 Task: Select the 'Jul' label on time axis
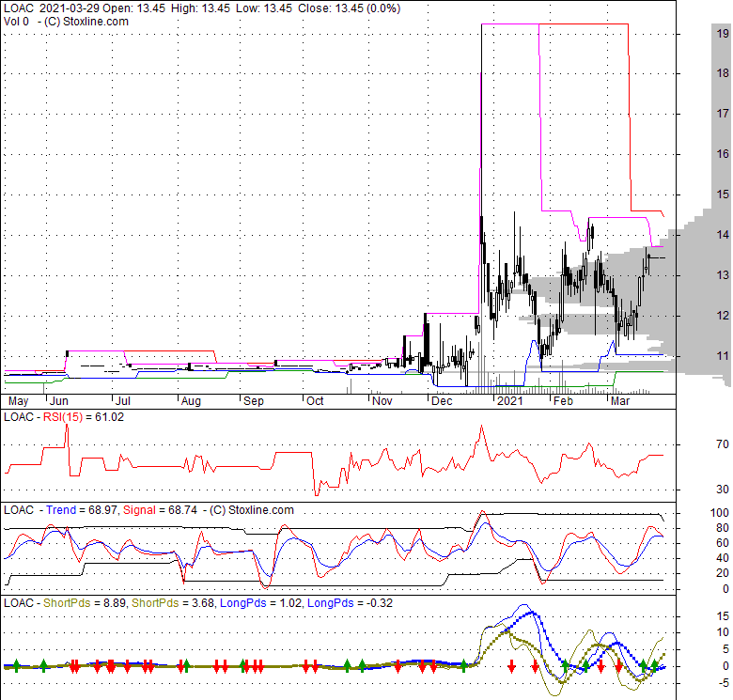pyautogui.click(x=123, y=401)
